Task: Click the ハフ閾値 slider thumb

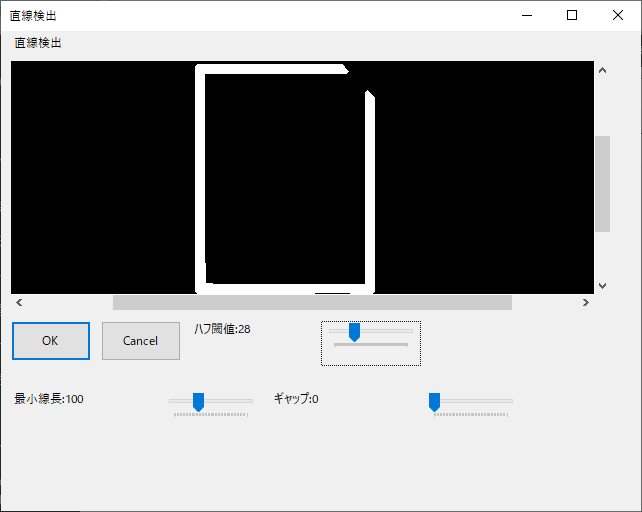Action: 354,332
